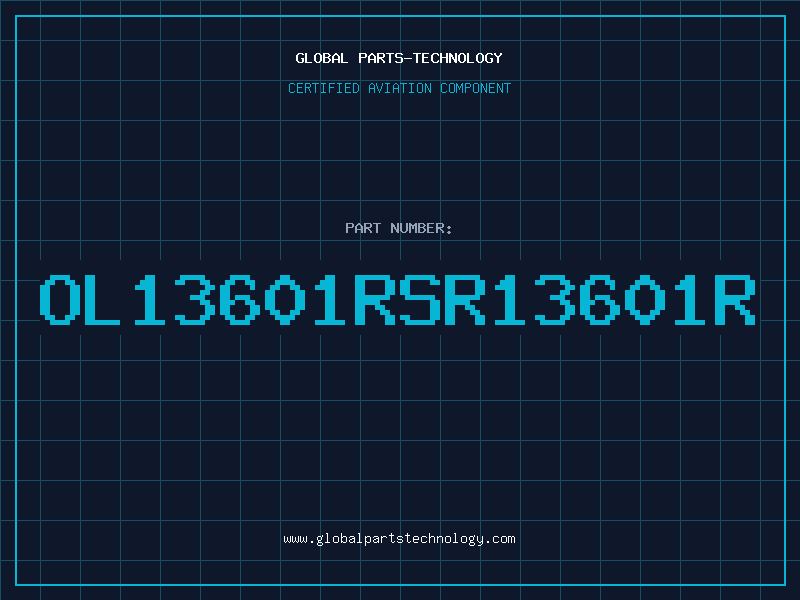Image resolution: width=800 pixels, height=600 pixels.
Task: Select the CERTIFIED AVIATION COMPONENT subtitle
Action: coord(399,88)
